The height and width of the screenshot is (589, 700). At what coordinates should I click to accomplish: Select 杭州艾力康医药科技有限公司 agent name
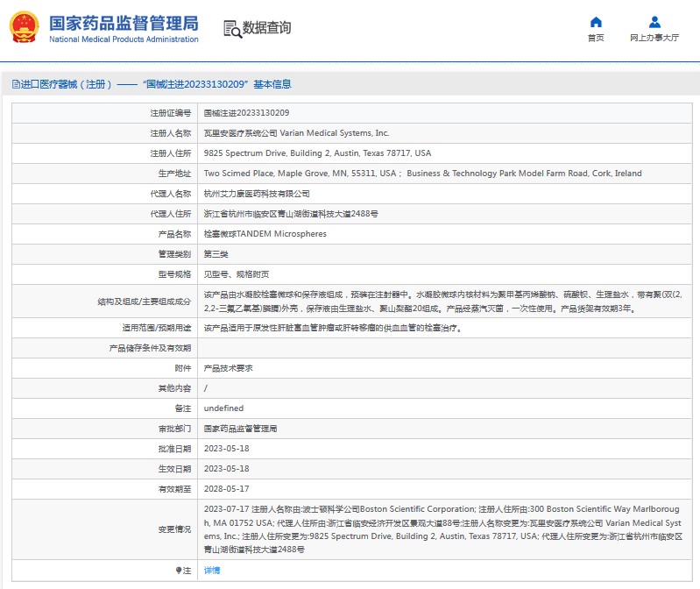[257, 194]
